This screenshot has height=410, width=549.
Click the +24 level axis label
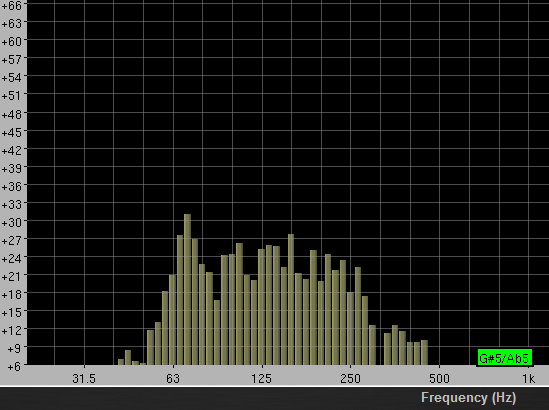12,258
